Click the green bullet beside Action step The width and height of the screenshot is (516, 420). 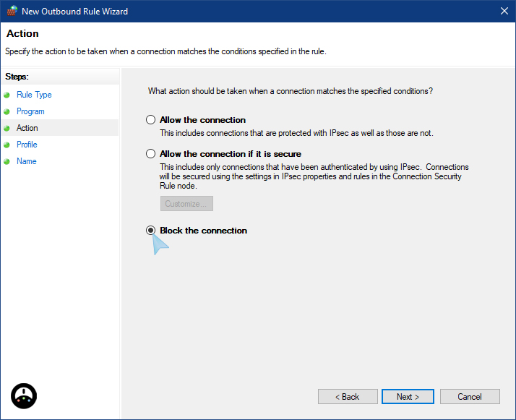click(x=7, y=128)
